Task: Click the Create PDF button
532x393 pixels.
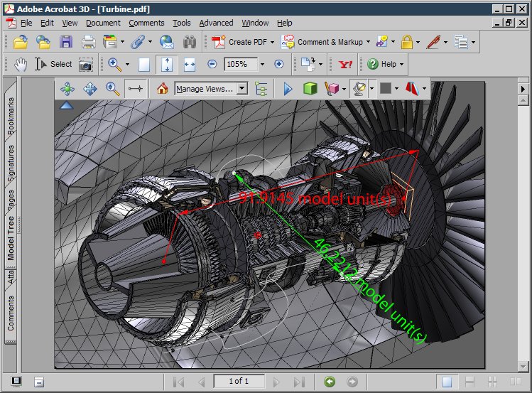Action: tap(243, 42)
